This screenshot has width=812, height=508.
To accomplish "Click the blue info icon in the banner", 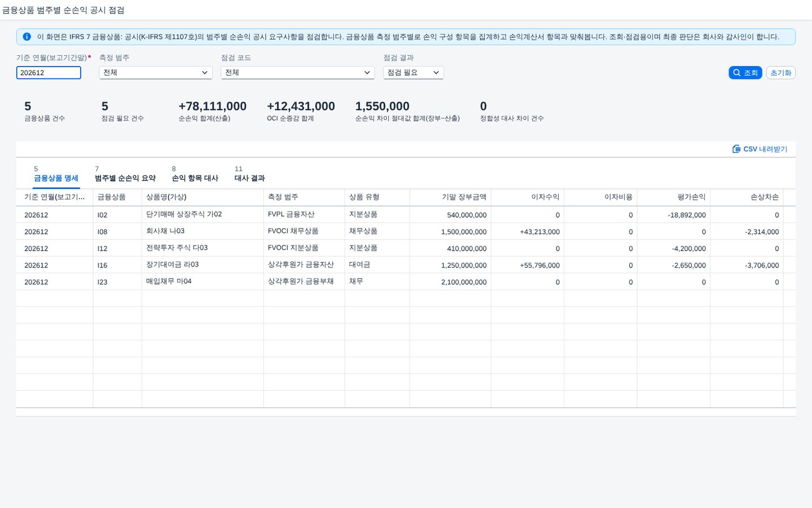I will click(x=27, y=37).
